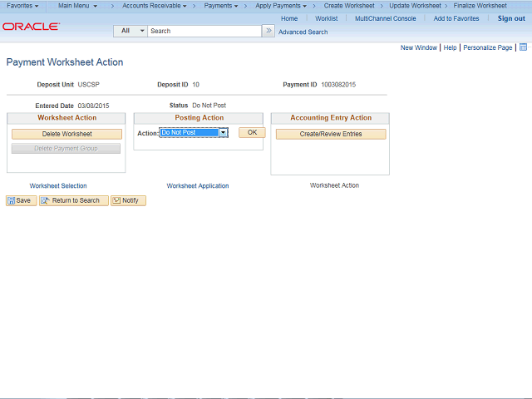
Task: Click OK in Posting Action
Action: tap(252, 133)
